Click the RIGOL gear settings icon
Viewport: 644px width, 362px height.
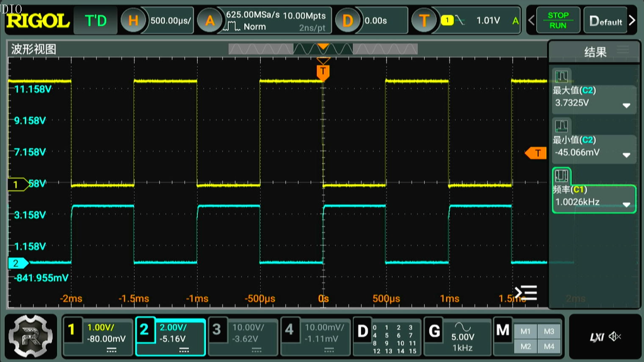pos(31,336)
